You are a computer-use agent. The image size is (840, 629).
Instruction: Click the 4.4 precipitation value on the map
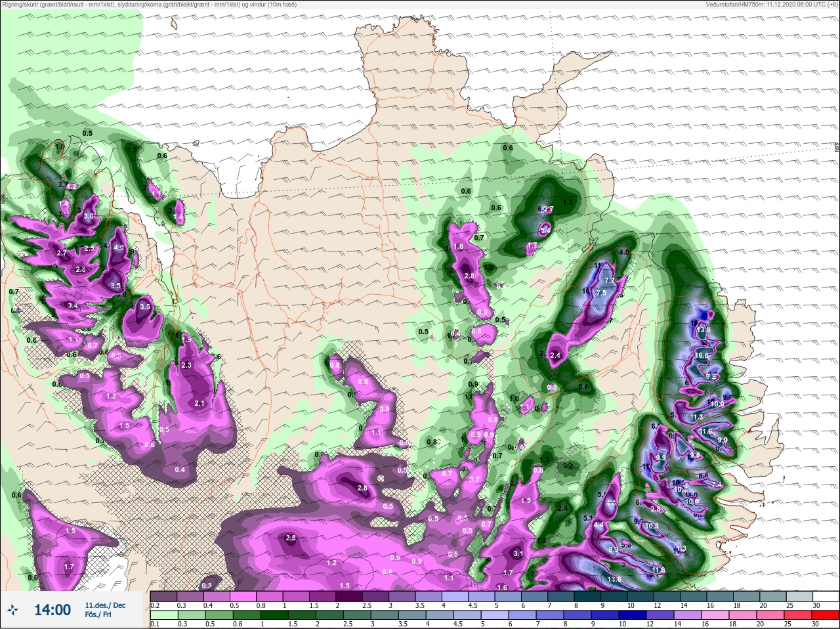[x=598, y=525]
